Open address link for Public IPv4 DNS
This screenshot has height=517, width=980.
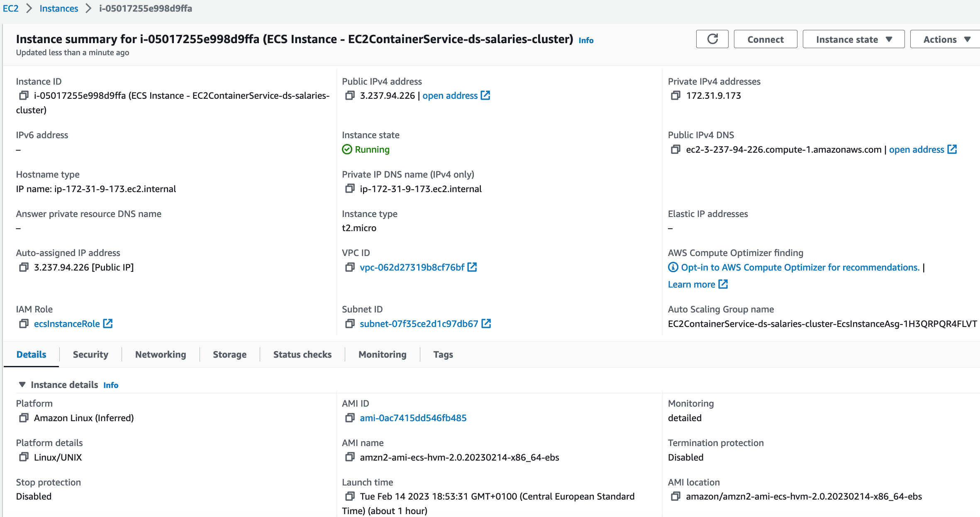point(917,149)
